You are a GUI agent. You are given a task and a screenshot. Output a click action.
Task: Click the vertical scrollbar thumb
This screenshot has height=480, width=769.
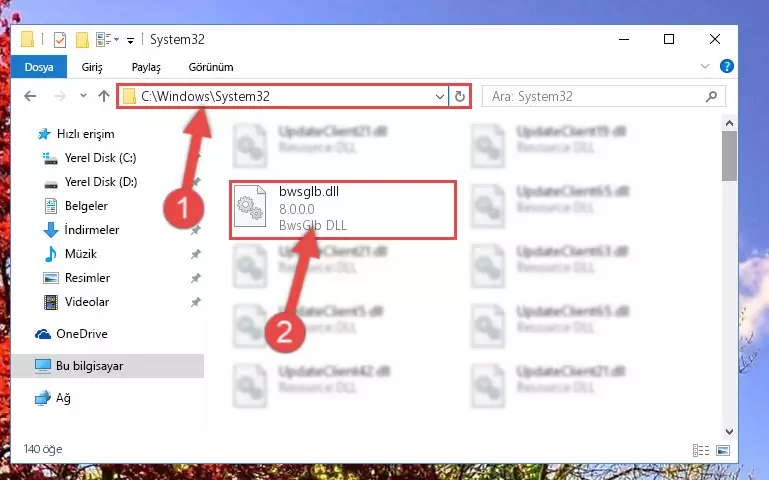[729, 156]
